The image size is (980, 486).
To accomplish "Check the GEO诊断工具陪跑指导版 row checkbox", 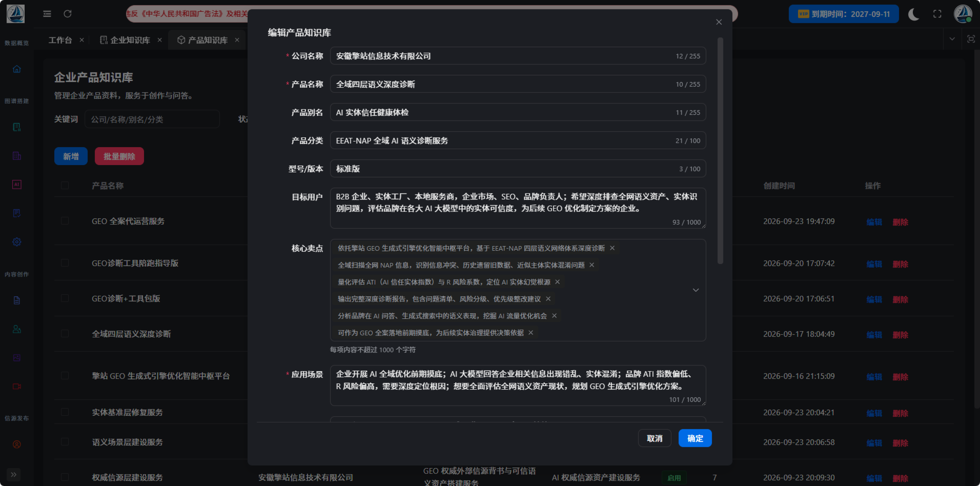I will (65, 263).
